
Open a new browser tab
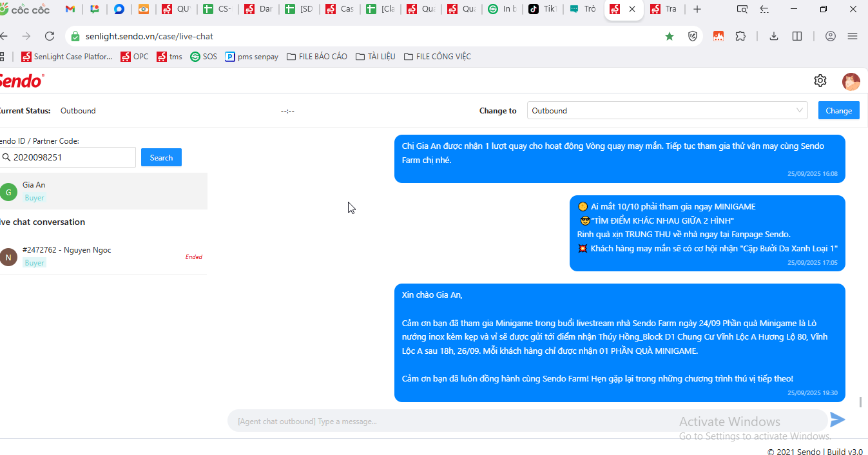pos(697,9)
